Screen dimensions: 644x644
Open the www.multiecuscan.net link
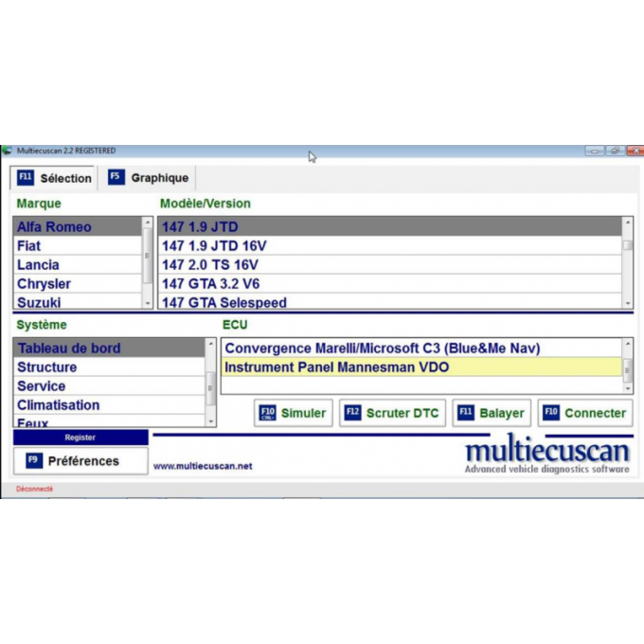coord(203,466)
